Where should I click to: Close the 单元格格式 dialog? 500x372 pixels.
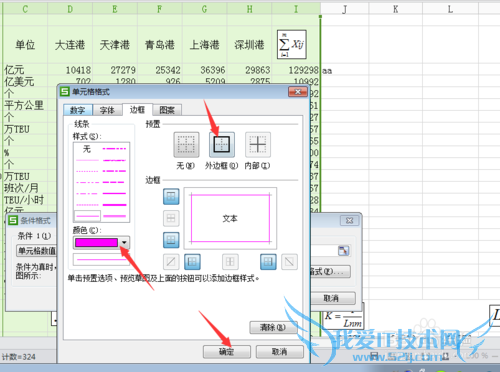coord(298,92)
